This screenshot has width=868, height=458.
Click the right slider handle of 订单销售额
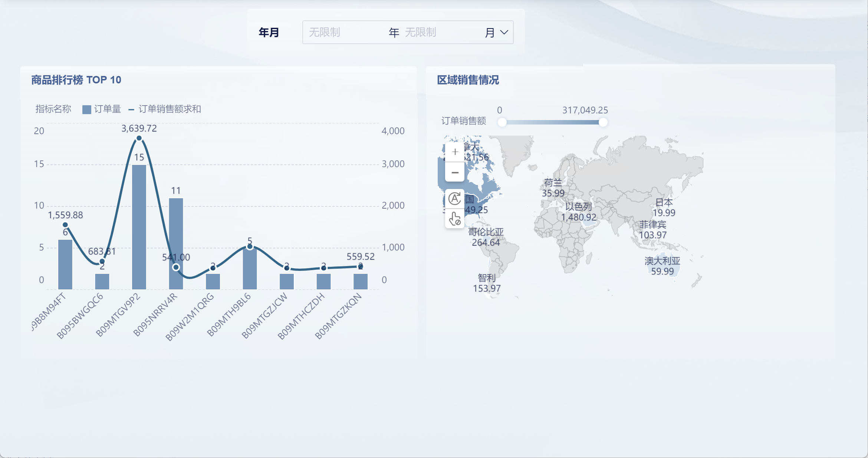tap(603, 122)
